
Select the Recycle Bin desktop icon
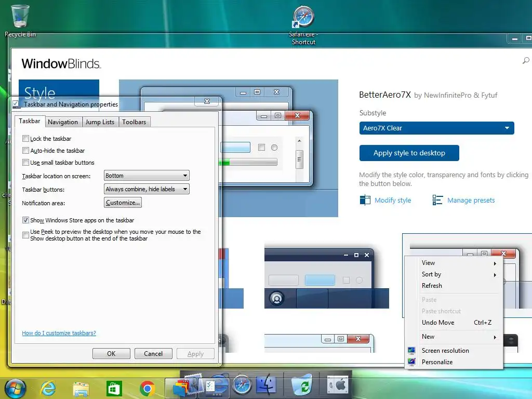point(20,20)
